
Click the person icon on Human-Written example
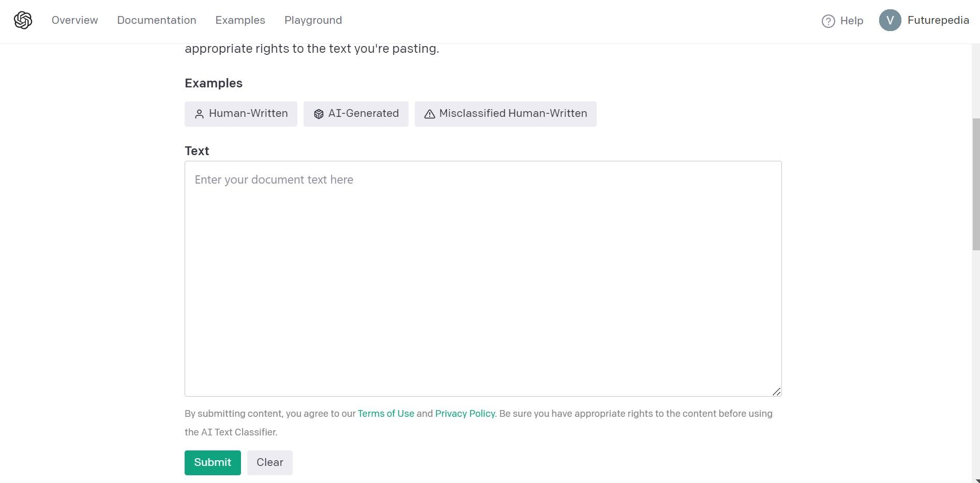(200, 114)
